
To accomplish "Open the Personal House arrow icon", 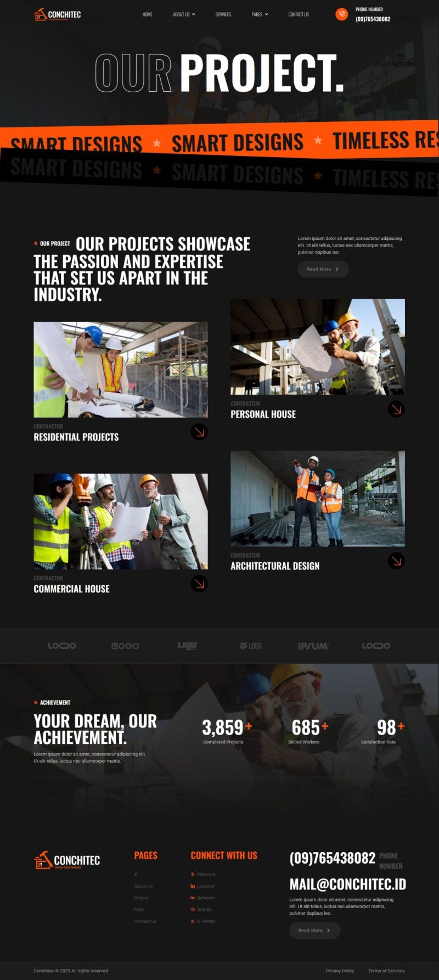I will click(x=396, y=409).
